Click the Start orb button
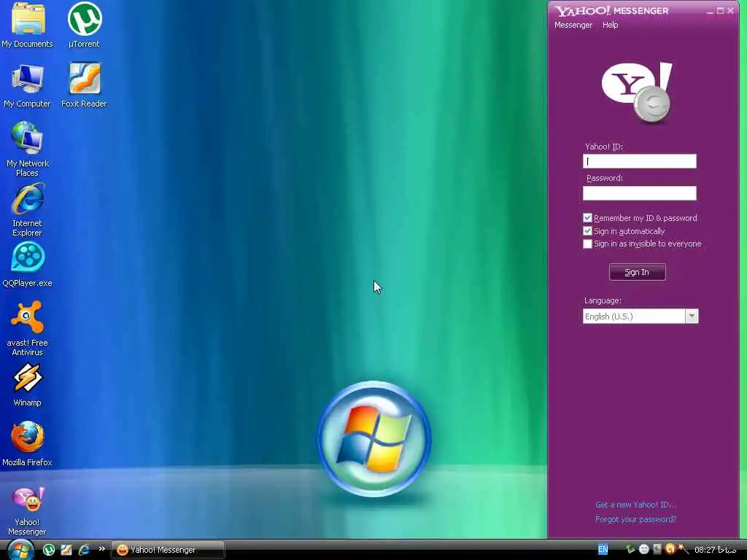 coord(20,550)
